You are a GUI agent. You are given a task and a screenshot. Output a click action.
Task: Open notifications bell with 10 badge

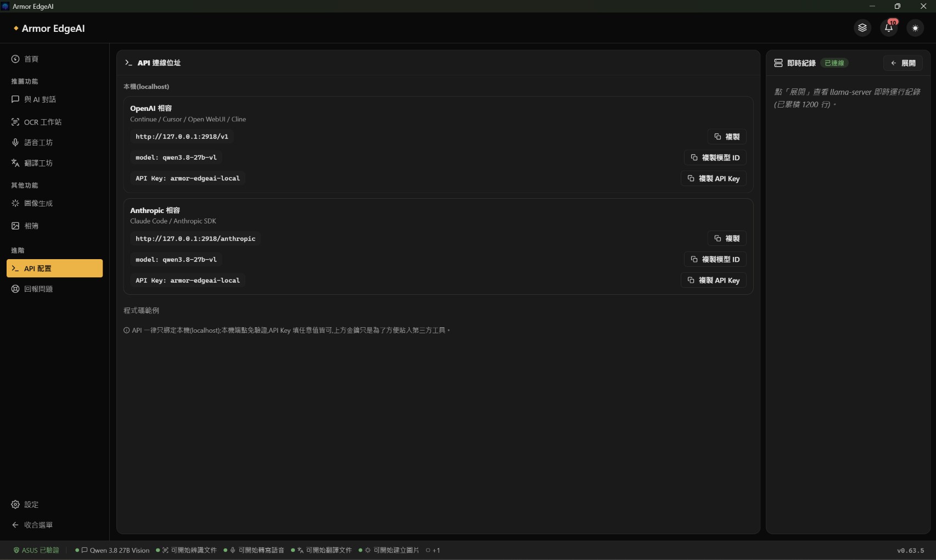pyautogui.click(x=889, y=28)
